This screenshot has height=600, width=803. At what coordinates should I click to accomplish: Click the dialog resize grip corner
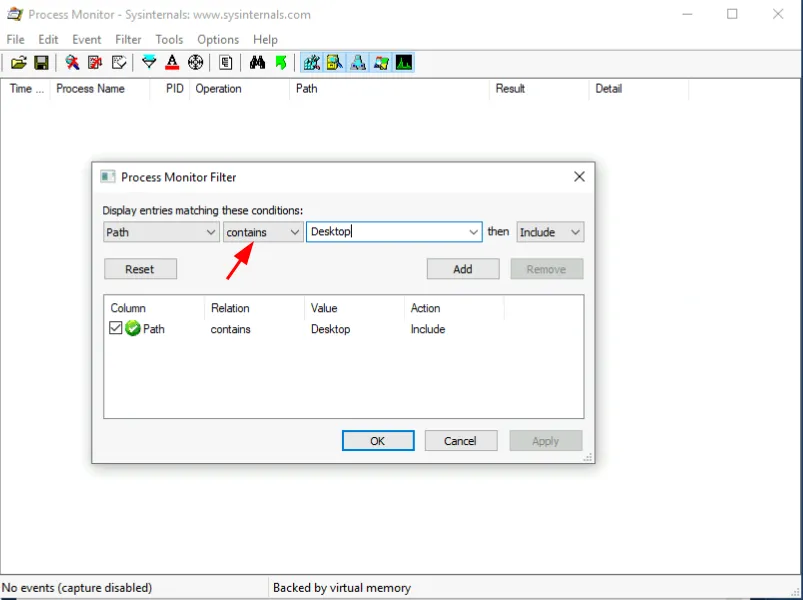point(588,457)
